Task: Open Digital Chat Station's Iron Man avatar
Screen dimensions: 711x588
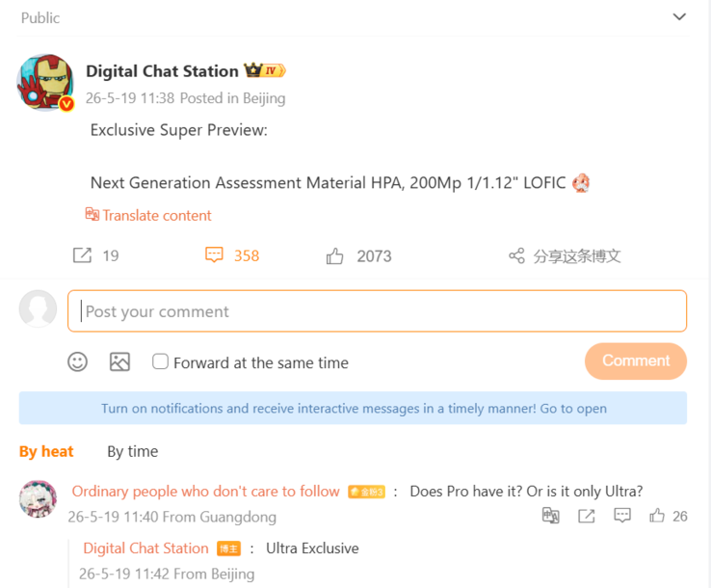Action: click(x=45, y=83)
